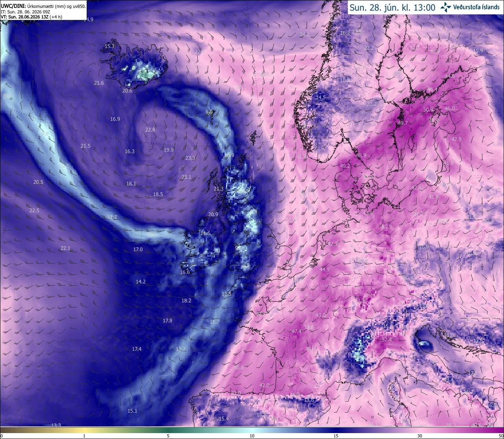Click the Veðurstofa Íslands logo icon
The width and height of the screenshot is (504, 439).
[446, 7]
